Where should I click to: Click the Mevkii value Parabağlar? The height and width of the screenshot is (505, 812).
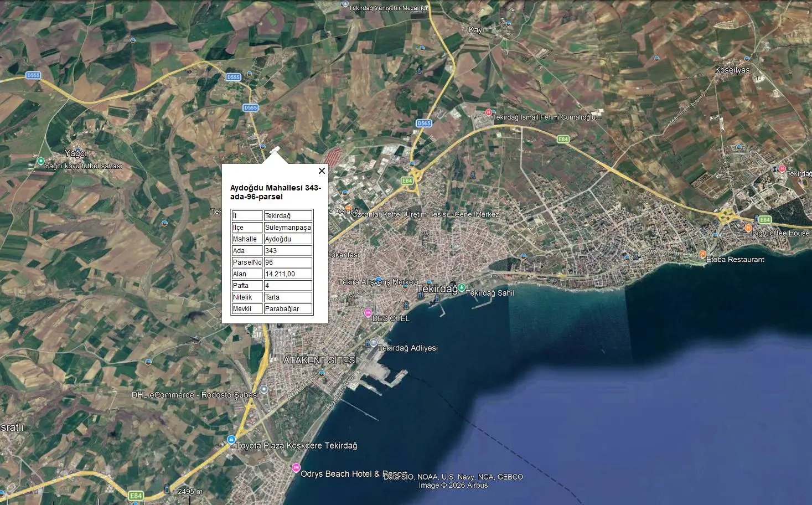pos(288,309)
